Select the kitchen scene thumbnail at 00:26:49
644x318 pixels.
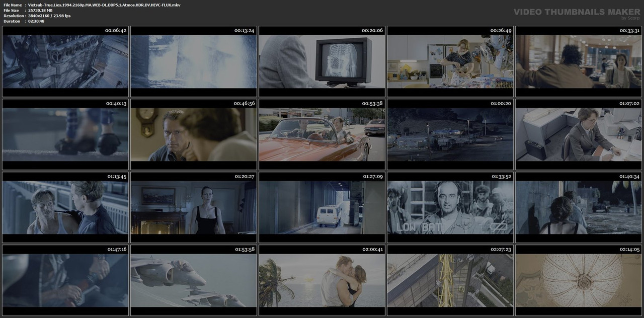[450, 62]
